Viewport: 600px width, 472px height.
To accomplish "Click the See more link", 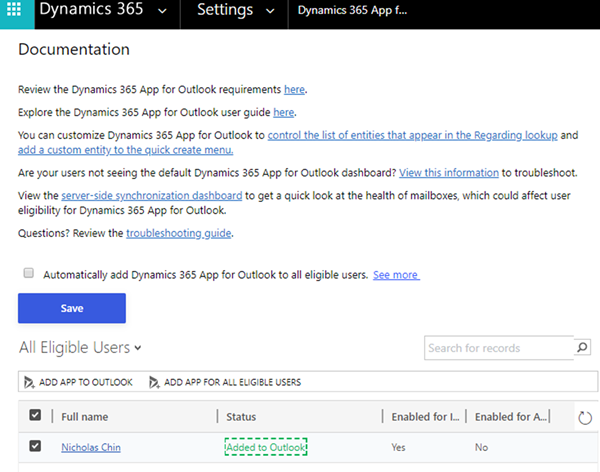I will [x=395, y=274].
